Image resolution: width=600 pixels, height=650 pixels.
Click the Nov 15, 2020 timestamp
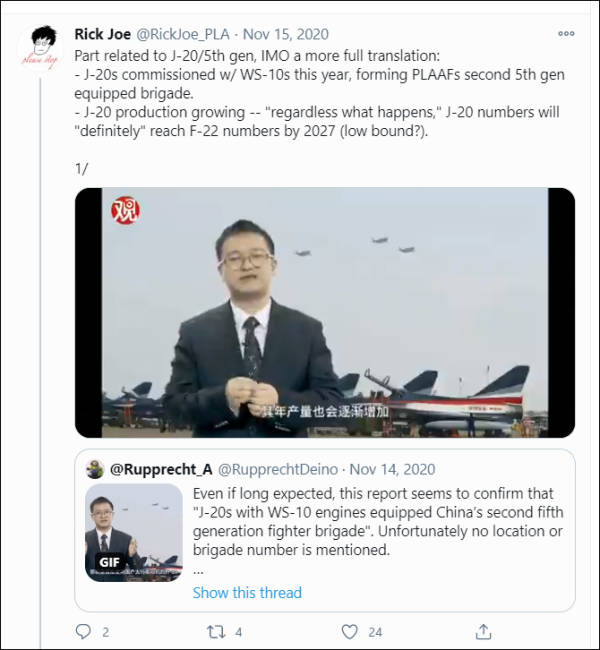(x=295, y=34)
